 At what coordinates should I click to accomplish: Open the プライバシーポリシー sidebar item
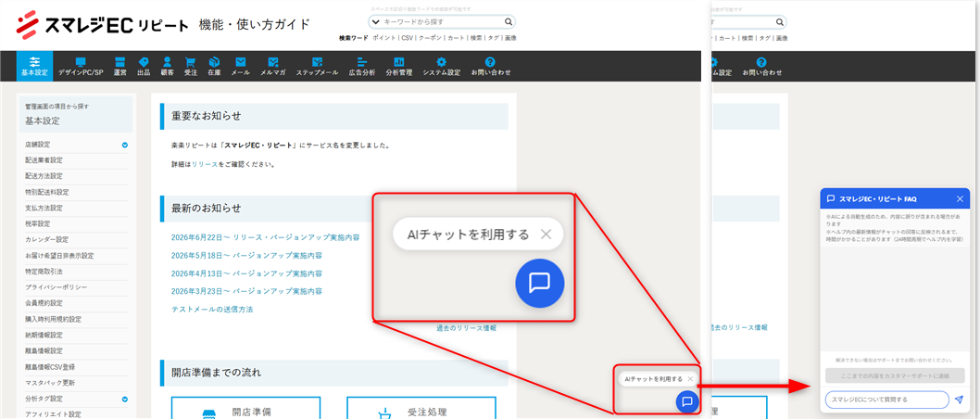point(76,287)
